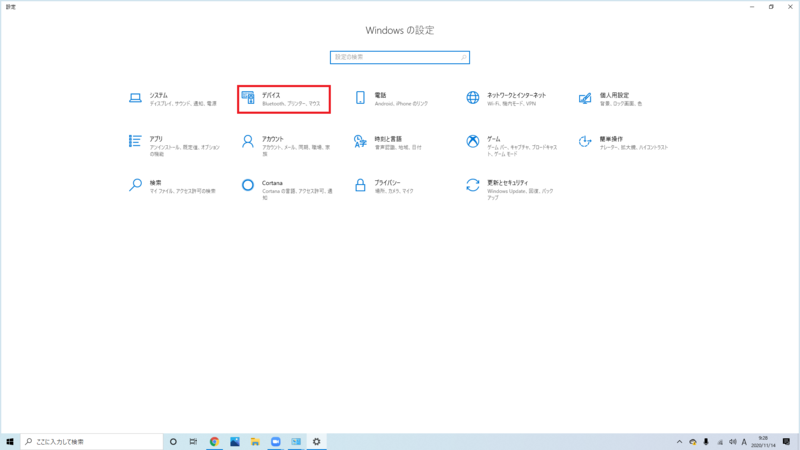
Task: Focus the 設定の検索 search field
Action: pos(399,57)
